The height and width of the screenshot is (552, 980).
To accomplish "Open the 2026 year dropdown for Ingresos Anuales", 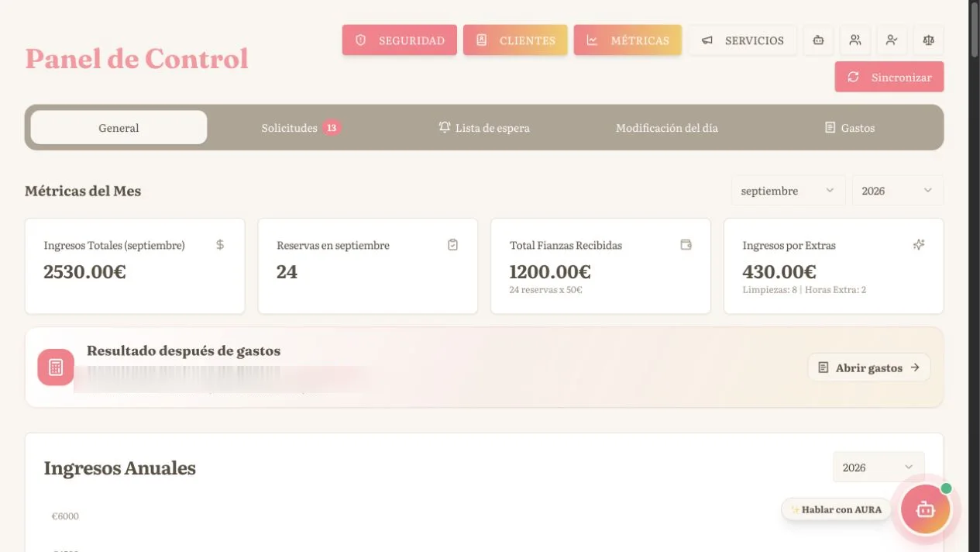I will (x=879, y=467).
